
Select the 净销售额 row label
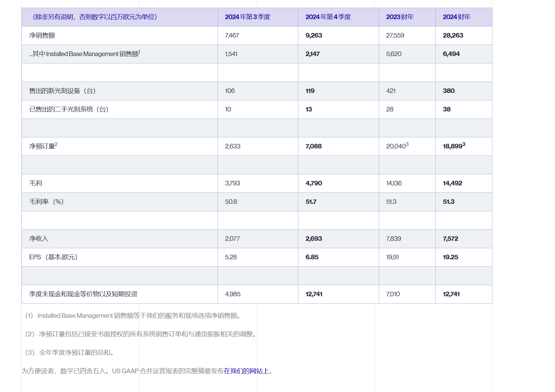pos(42,35)
